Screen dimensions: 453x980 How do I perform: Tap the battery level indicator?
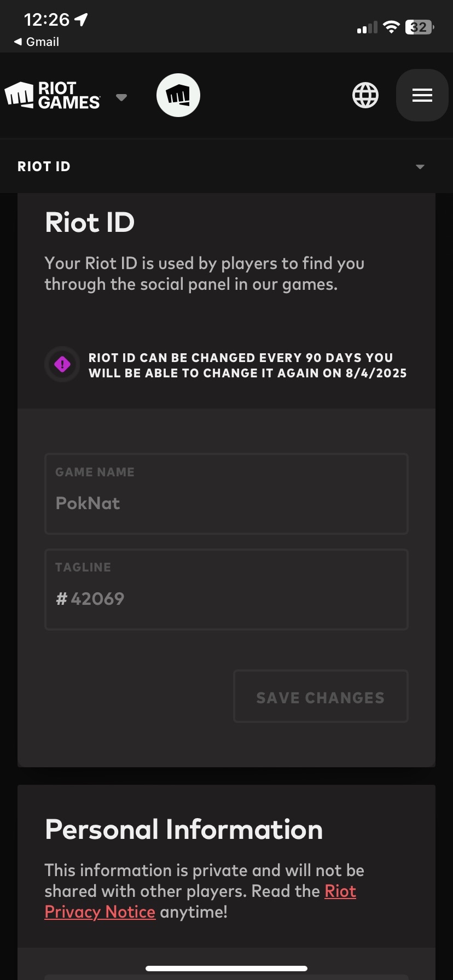(x=419, y=27)
